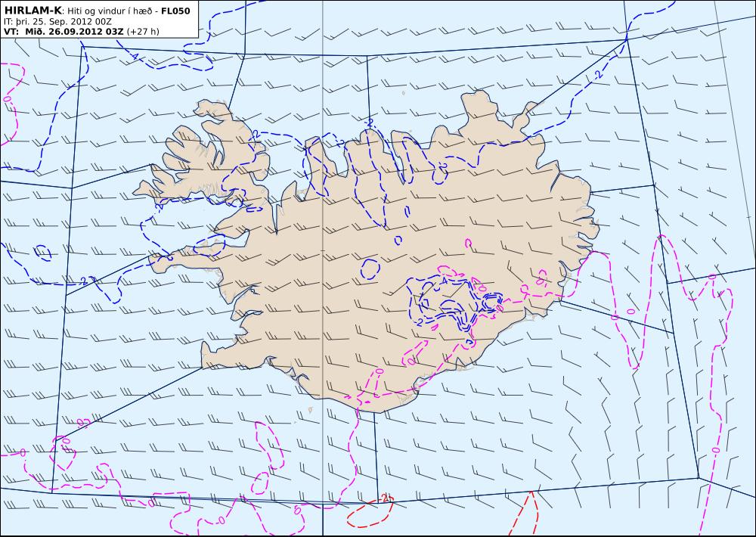The height and width of the screenshot is (537, 756).
Task: Click the HIRLAM-K model name in header
Action: click(33, 10)
